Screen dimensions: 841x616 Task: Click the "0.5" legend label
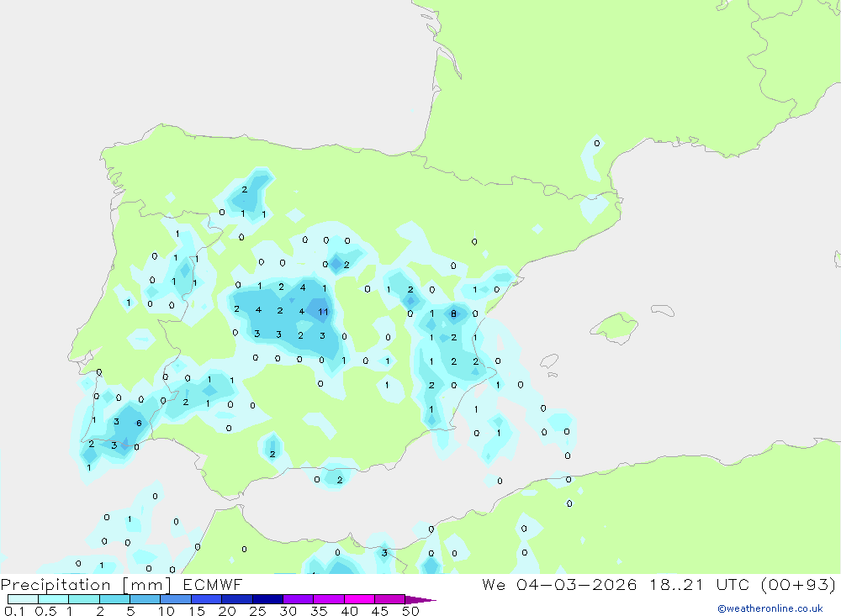point(45,611)
